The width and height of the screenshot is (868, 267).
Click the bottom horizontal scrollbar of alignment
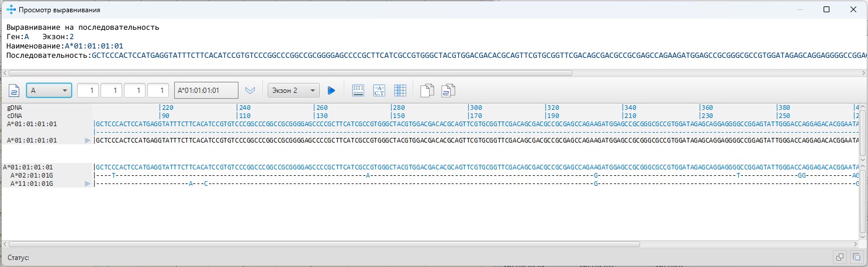coord(324,244)
